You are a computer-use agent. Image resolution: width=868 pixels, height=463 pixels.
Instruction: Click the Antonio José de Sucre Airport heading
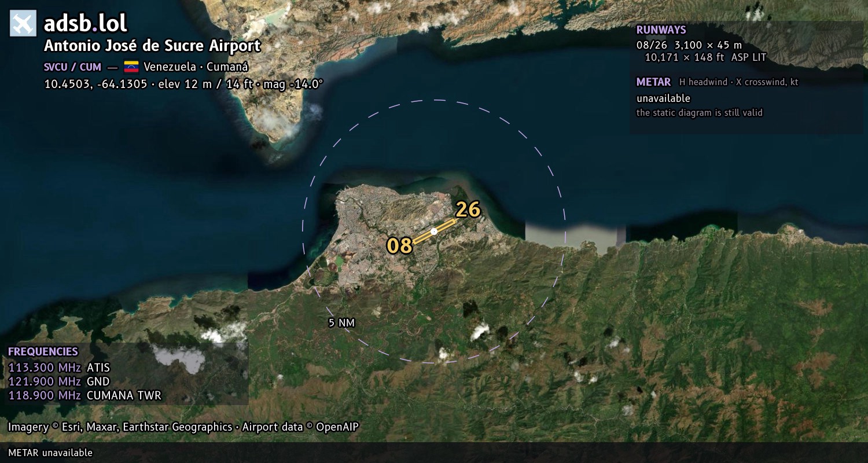pyautogui.click(x=153, y=46)
